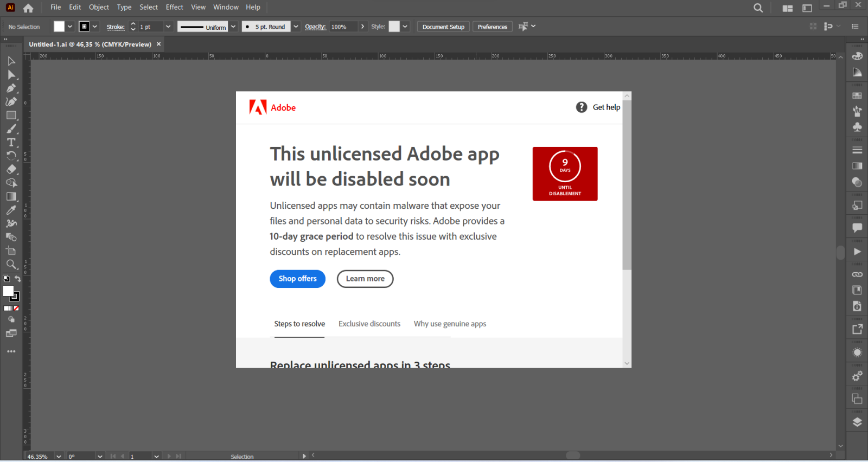
Task: Expand opacity arrow next to 100%
Action: pos(362,27)
